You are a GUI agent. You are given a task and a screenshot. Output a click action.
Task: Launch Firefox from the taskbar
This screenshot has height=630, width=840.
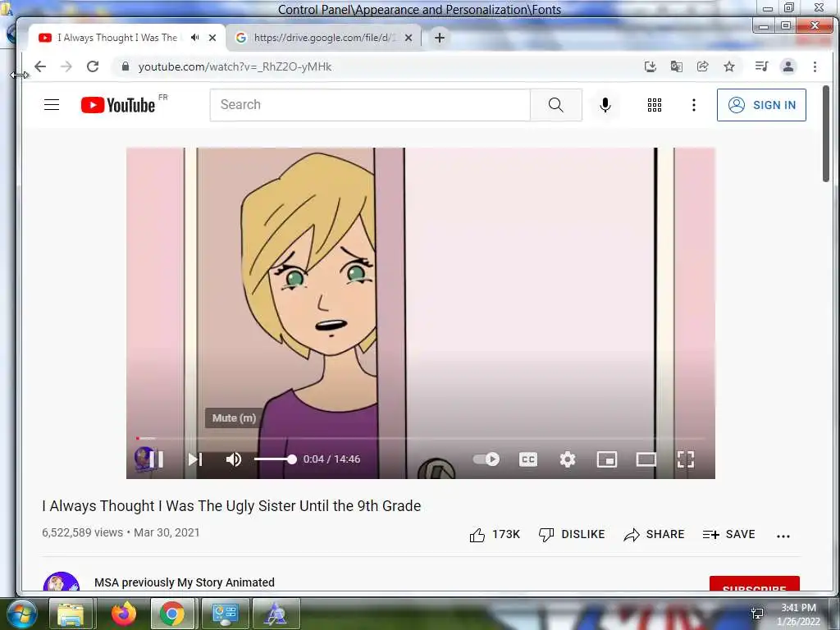tap(123, 614)
